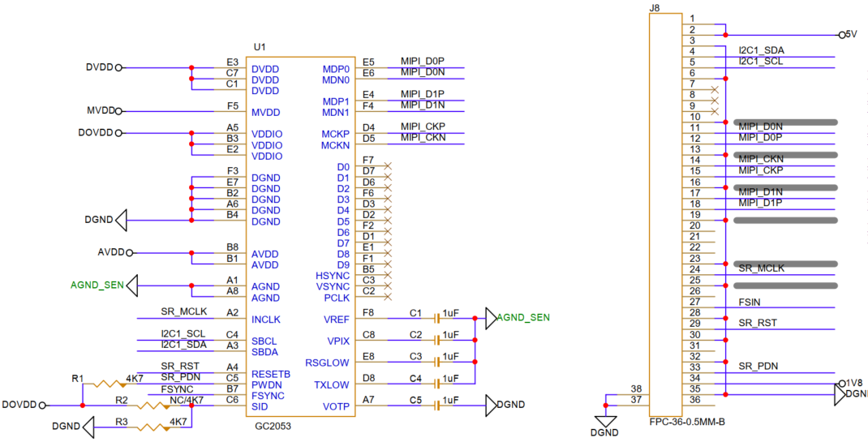Click the MVDD power port circle
The height and width of the screenshot is (442, 868).
(119, 110)
